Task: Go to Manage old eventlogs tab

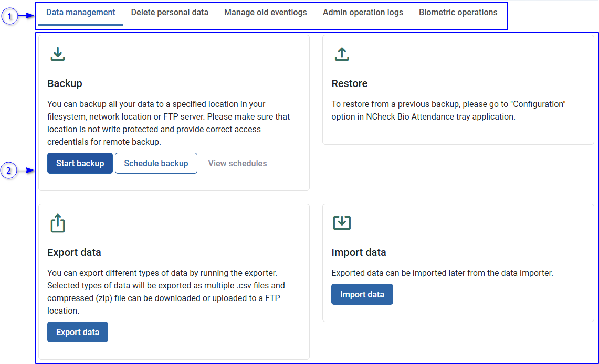Action: coord(266,13)
